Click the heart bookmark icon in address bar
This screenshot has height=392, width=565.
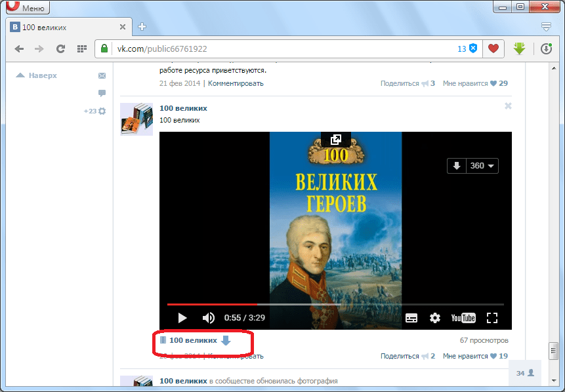coord(493,49)
